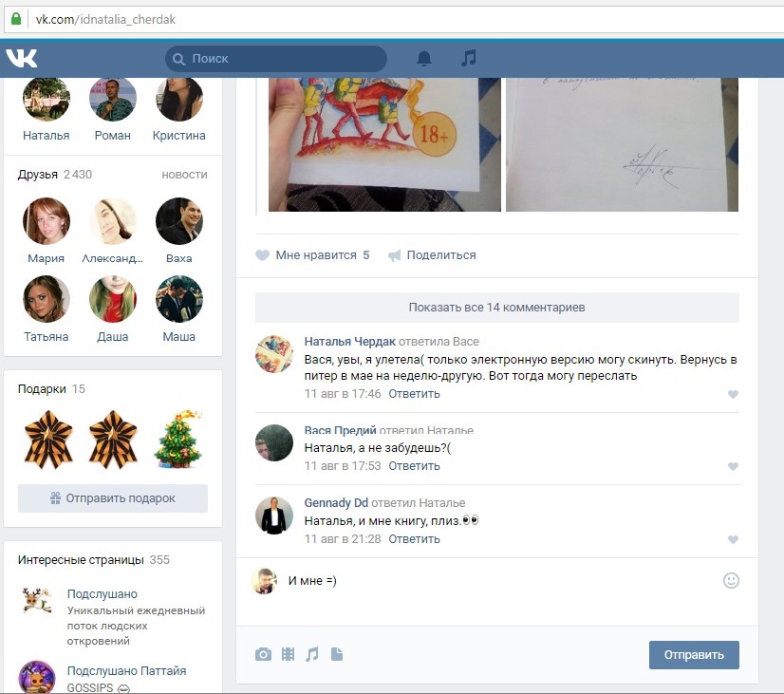The image size is (784, 694).
Task: Open the notifications bell
Action: click(424, 58)
